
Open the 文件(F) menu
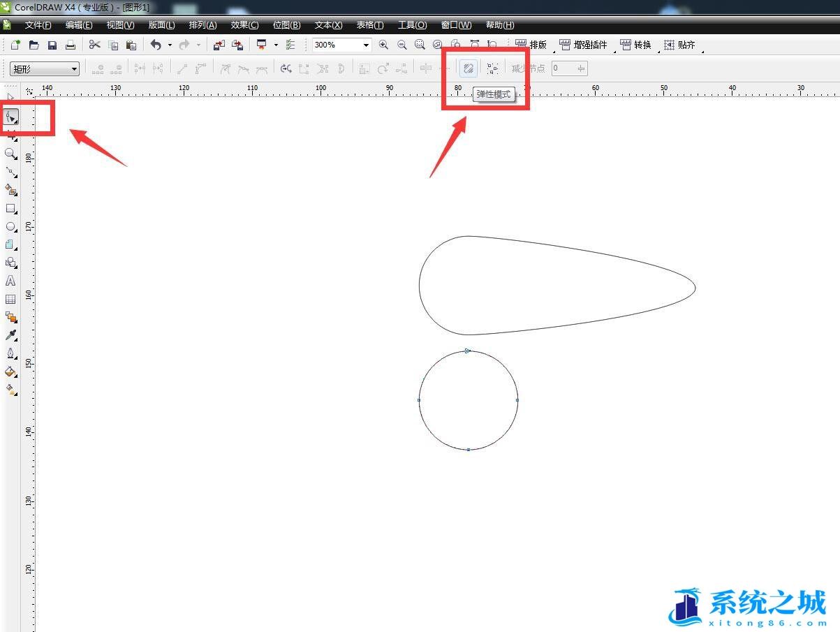(x=38, y=25)
